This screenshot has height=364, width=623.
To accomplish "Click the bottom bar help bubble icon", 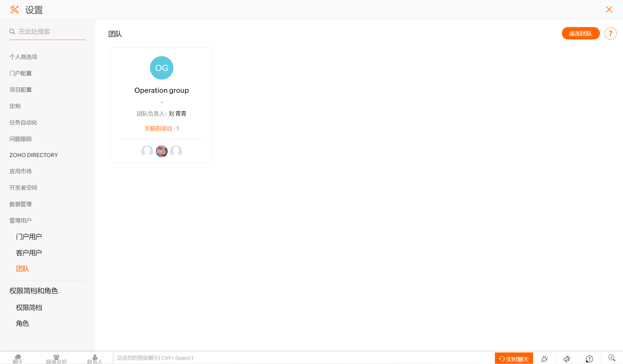I will point(589,359).
